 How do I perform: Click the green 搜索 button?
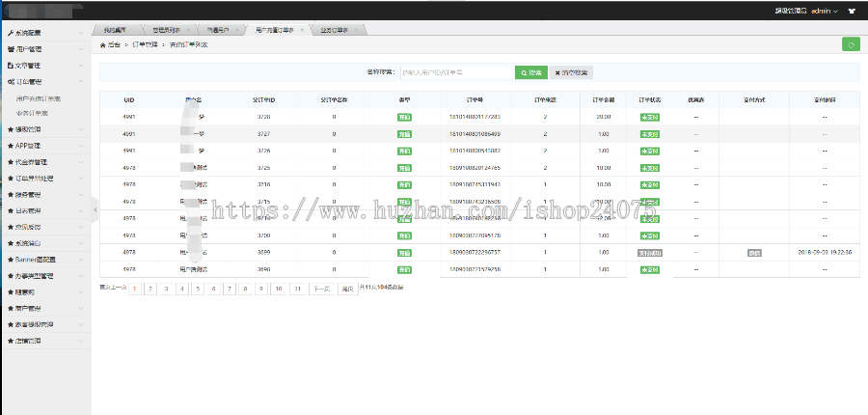[530, 72]
